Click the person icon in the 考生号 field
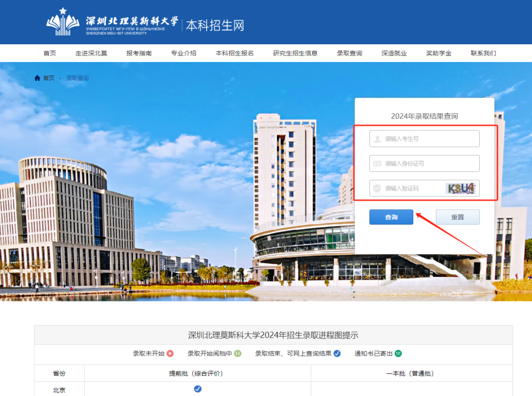The height and width of the screenshot is (396, 532). [377, 139]
